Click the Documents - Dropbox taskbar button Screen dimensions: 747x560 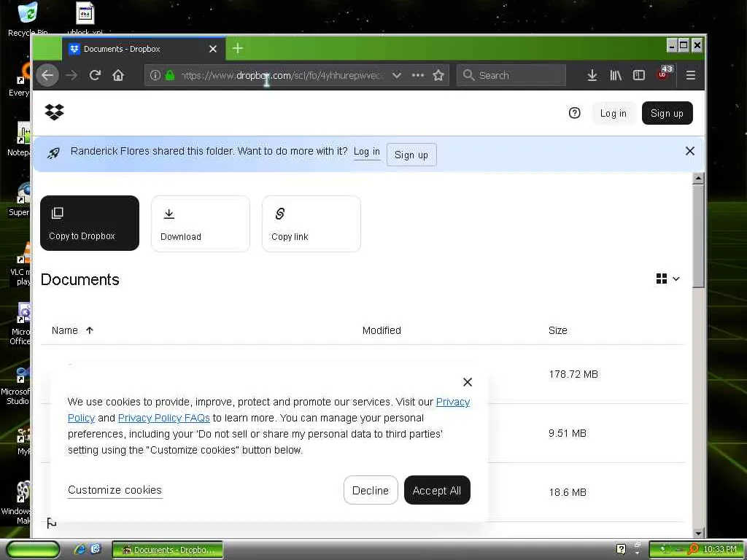(167, 550)
